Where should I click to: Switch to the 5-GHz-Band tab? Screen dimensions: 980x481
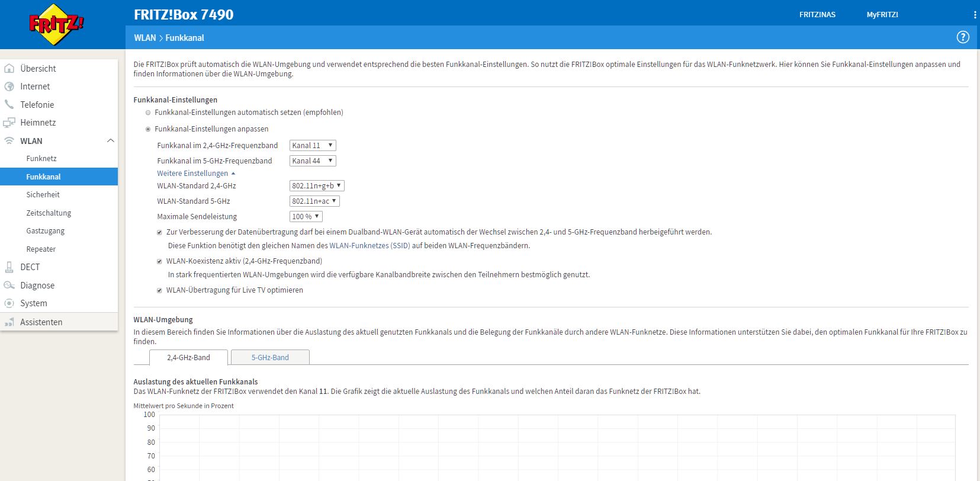270,358
